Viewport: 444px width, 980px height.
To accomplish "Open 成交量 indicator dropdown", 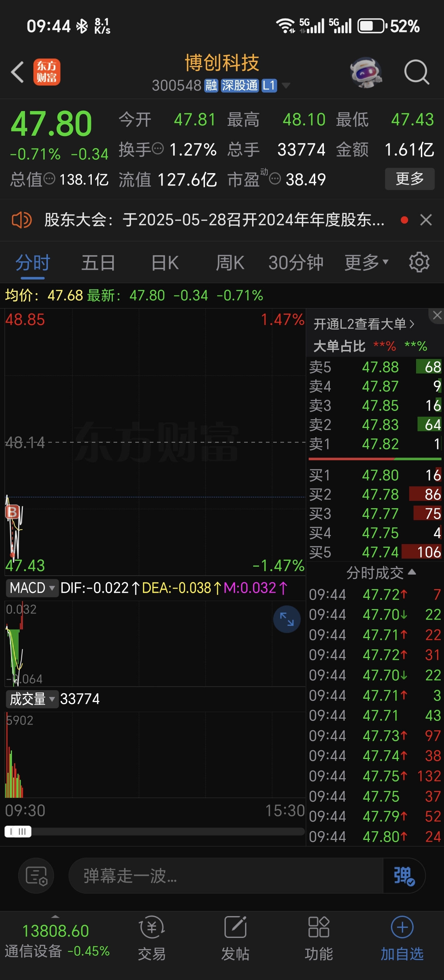I will (x=32, y=699).
